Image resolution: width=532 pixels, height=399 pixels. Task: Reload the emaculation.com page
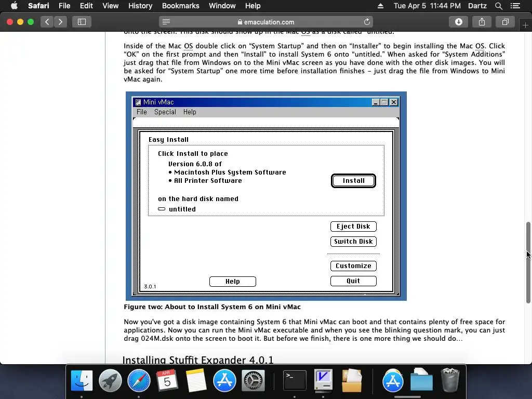point(367,22)
